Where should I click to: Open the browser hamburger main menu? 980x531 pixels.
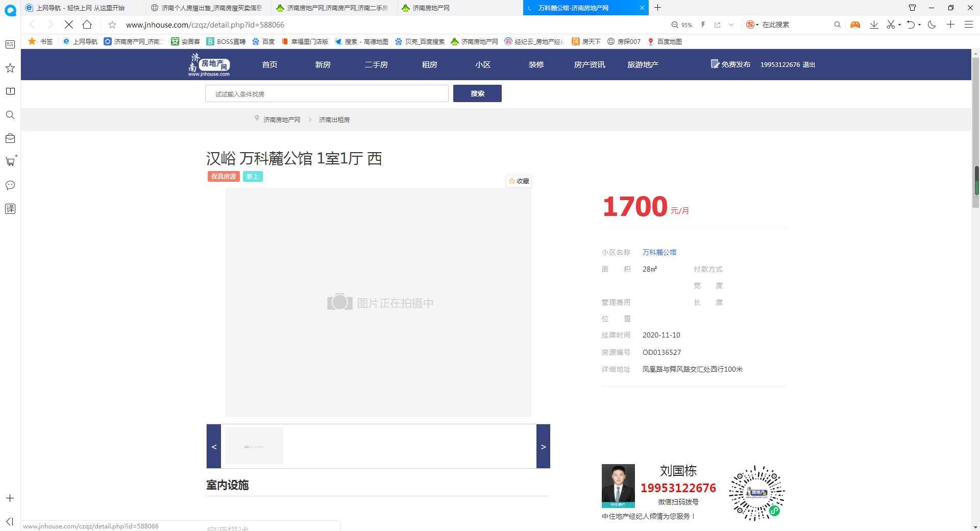click(968, 25)
